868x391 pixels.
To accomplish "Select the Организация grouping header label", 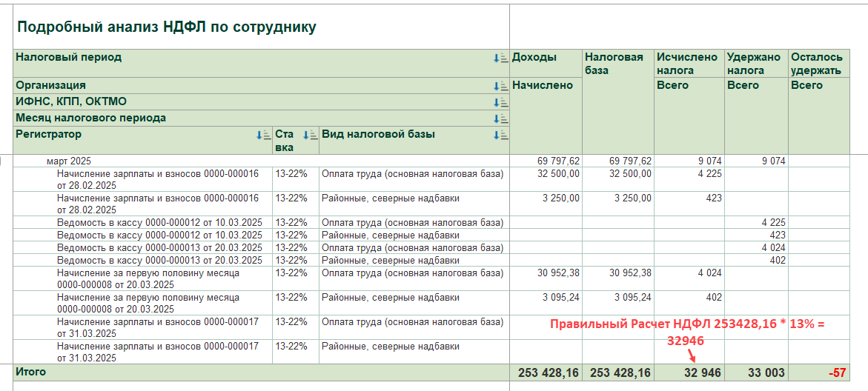I will [51, 85].
